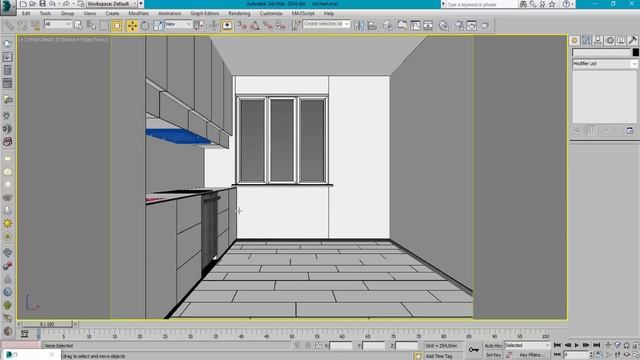This screenshot has height=360, width=640.
Task: Open the Create Selection Set dropdown
Action: [x=326, y=24]
